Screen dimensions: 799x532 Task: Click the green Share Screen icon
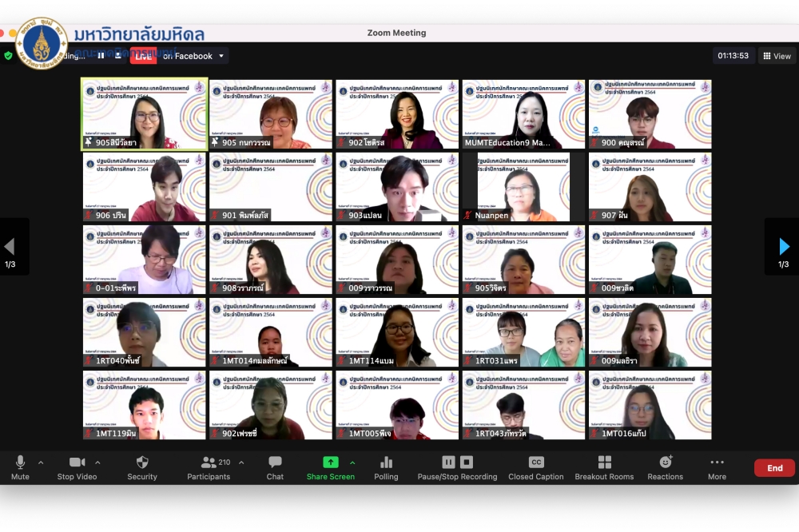(x=330, y=463)
